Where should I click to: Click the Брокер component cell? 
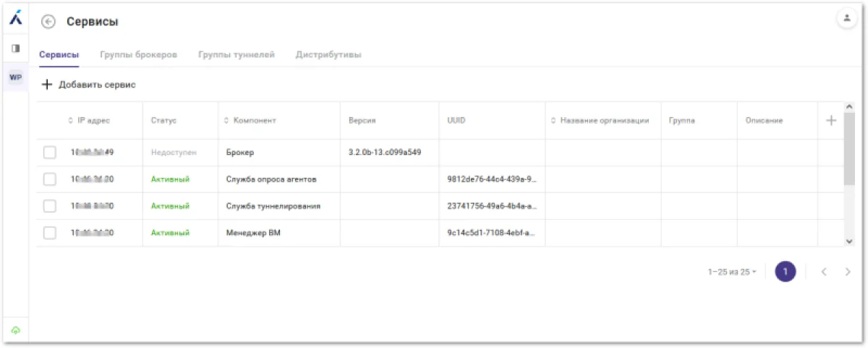pyautogui.click(x=240, y=153)
